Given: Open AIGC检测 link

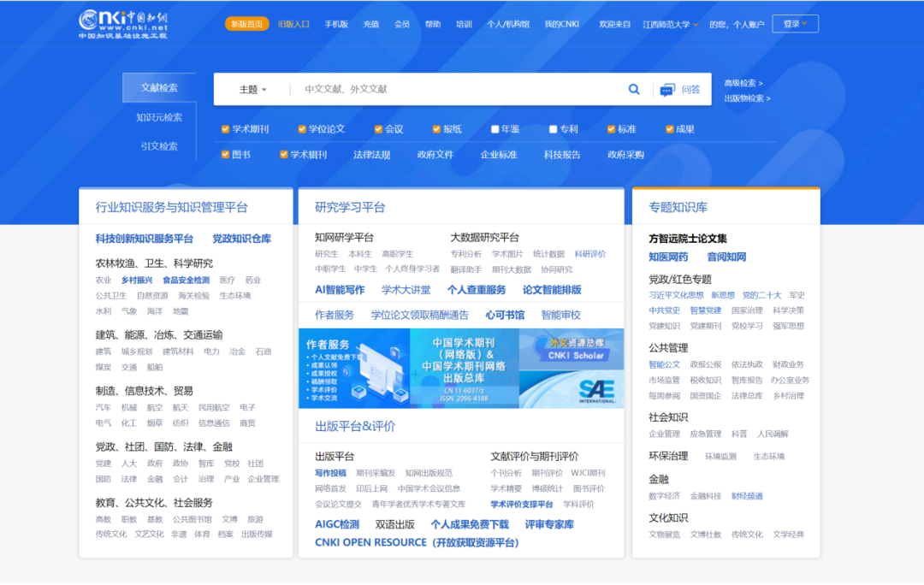Looking at the screenshot, I should (337, 524).
